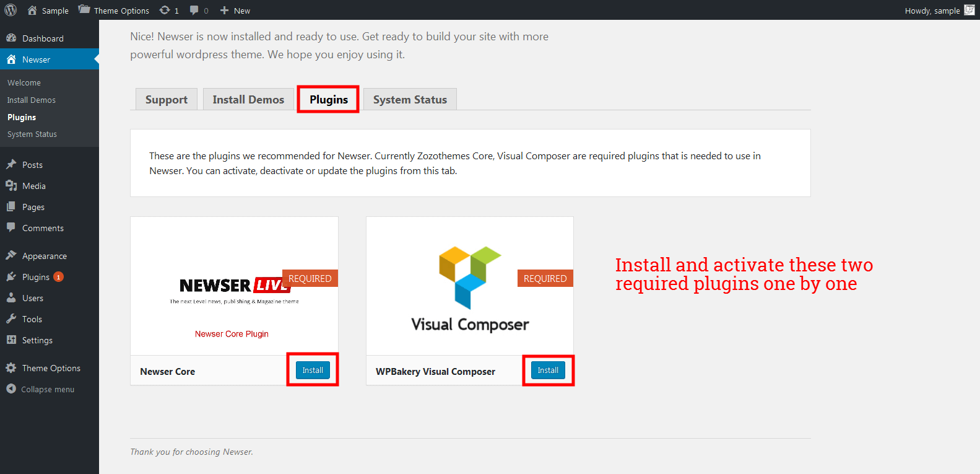Image resolution: width=980 pixels, height=474 pixels.
Task: Open Media library from sidebar
Action: (33, 186)
